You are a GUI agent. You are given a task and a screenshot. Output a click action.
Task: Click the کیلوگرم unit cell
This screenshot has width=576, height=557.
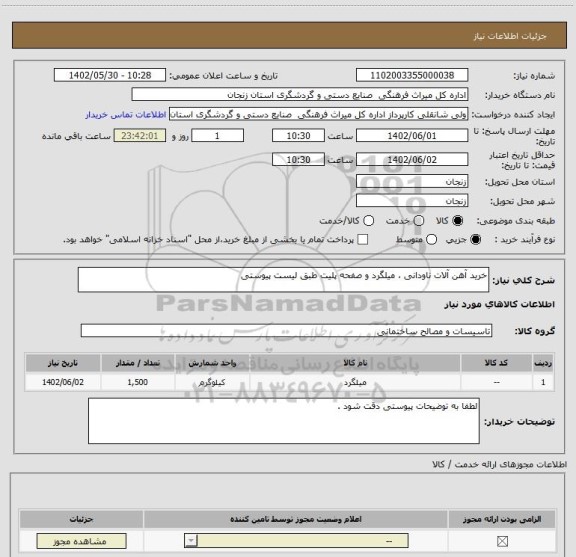(x=212, y=382)
